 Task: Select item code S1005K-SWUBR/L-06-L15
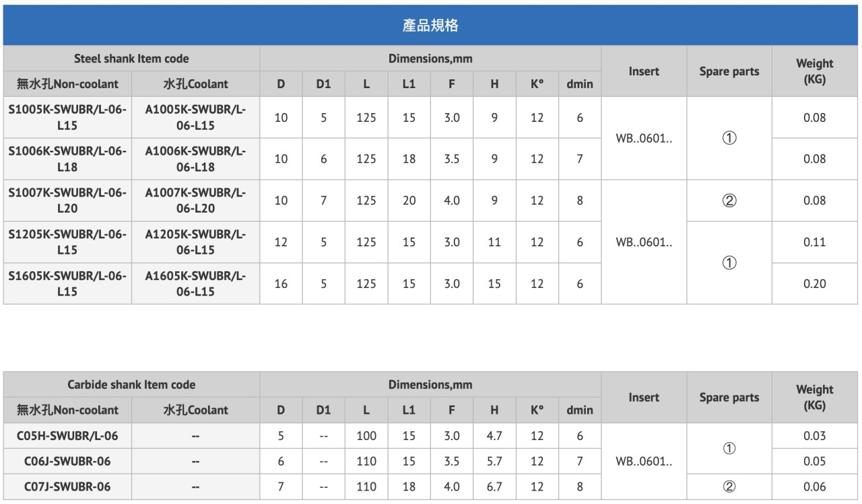tap(67, 117)
